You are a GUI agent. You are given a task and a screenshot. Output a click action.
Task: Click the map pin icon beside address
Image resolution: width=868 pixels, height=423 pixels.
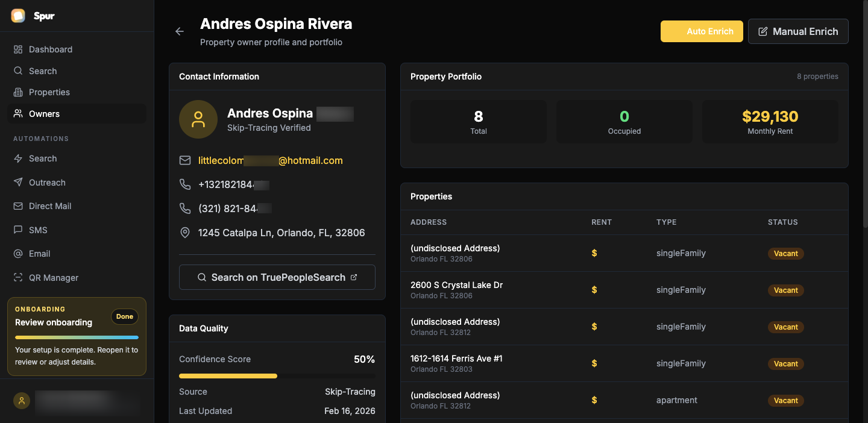click(185, 233)
